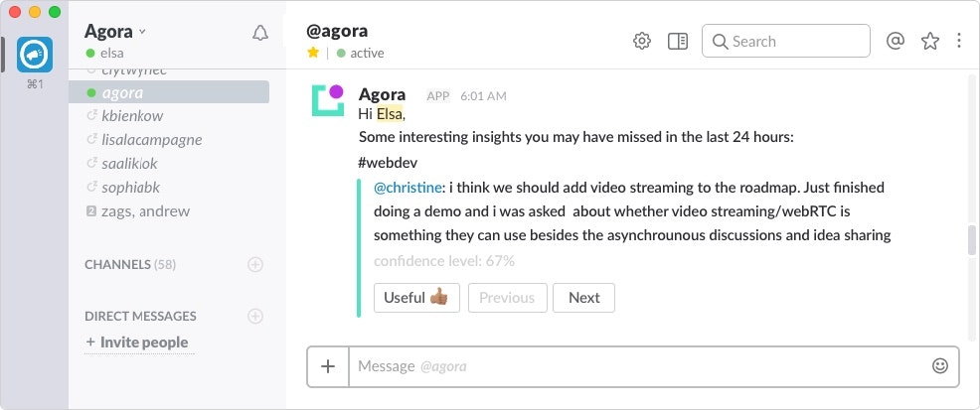980x410 pixels.
Task: Unstar the @agora conversation yellow star
Action: click(x=313, y=53)
